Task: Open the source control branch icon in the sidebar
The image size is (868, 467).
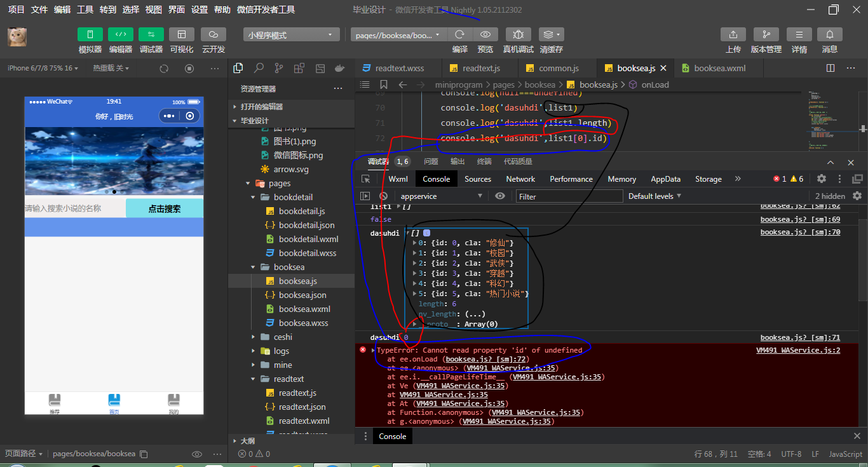Action: 279,68
